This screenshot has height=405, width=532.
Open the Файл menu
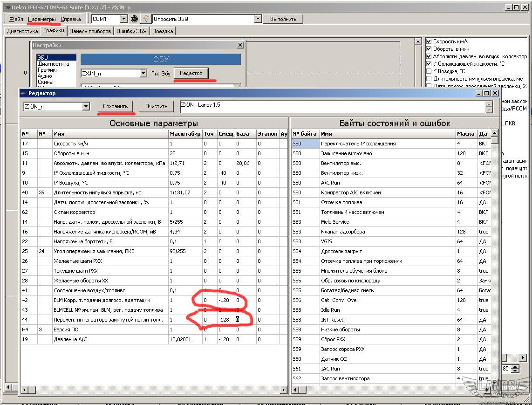click(16, 19)
